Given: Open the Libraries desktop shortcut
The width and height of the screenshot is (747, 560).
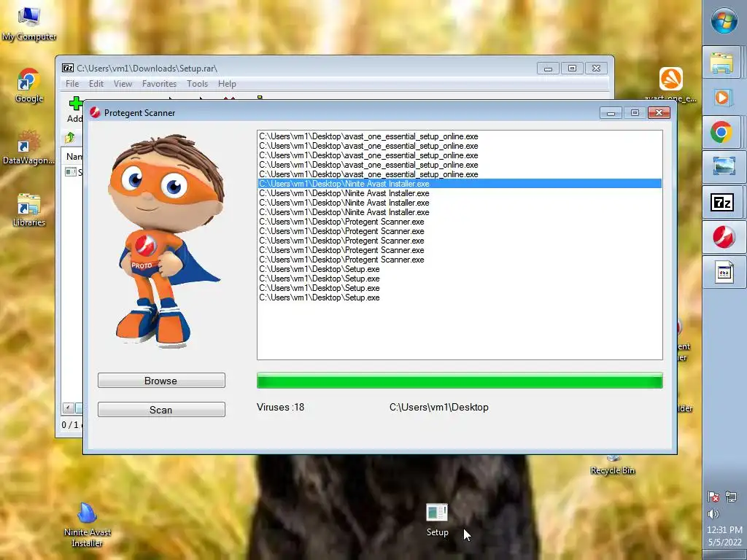Looking at the screenshot, I should 28,209.
